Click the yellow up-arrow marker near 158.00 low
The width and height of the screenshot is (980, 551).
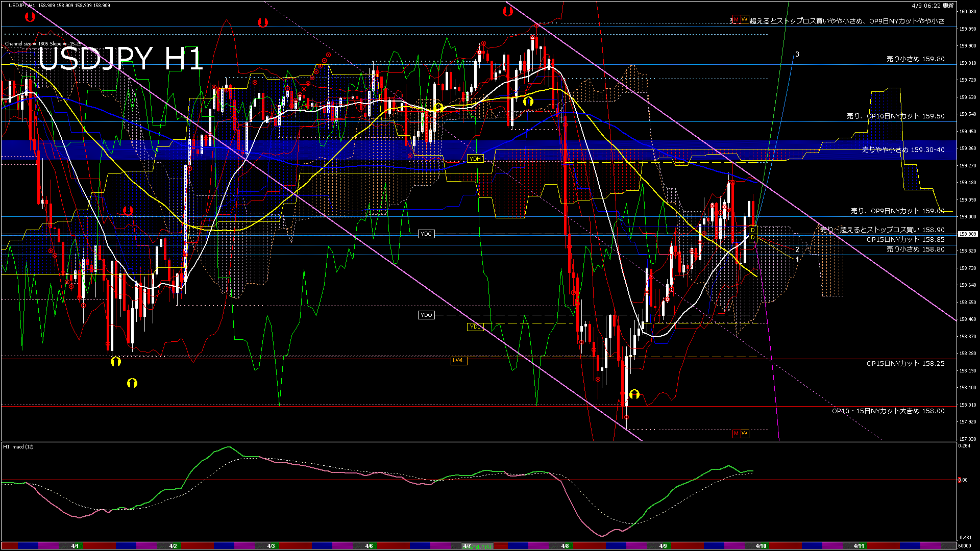[x=634, y=394]
